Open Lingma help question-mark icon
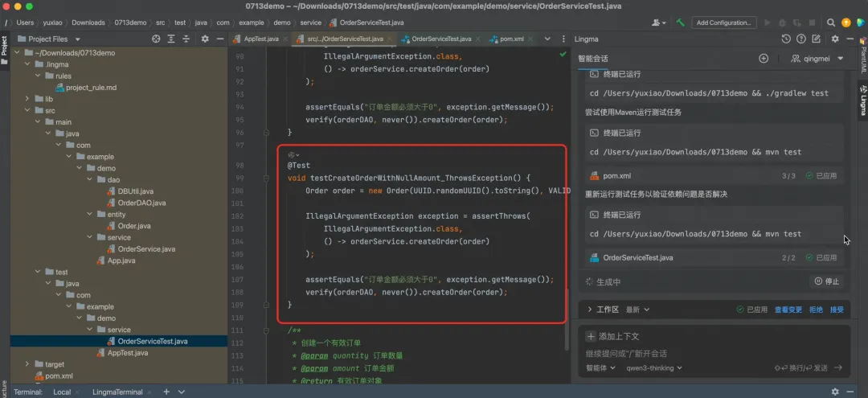Screen dimensions: 868x398 [800, 39]
